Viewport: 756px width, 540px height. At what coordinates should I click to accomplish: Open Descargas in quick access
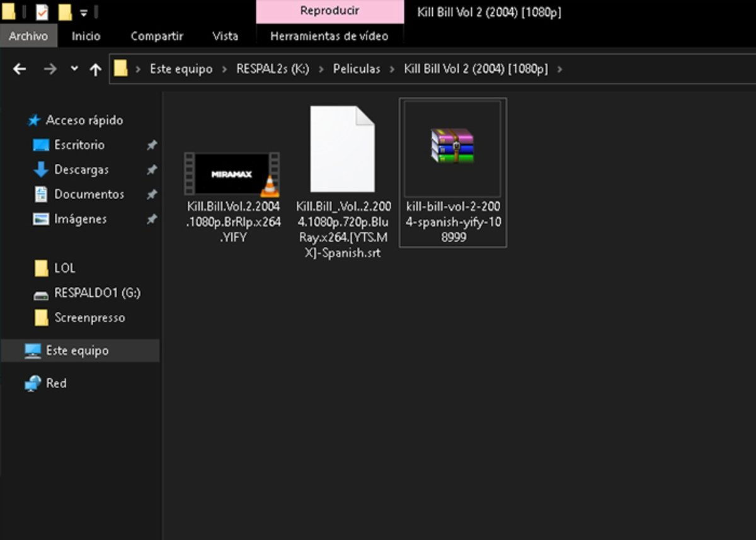click(81, 169)
